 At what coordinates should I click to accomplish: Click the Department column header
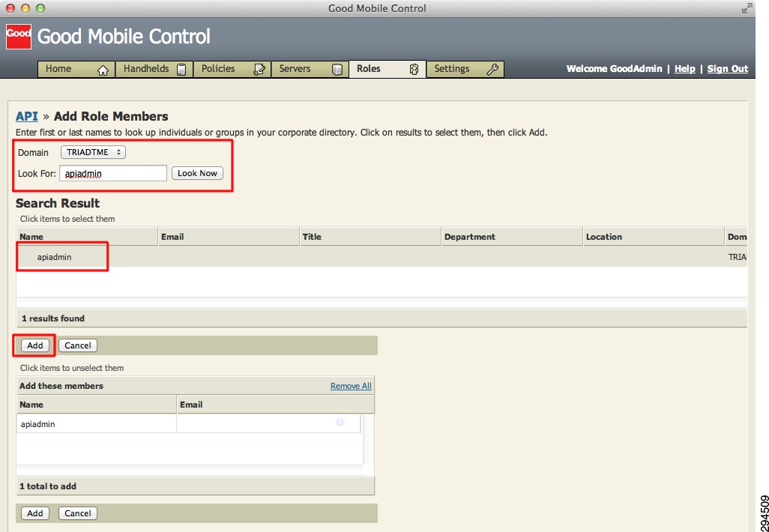(513, 237)
